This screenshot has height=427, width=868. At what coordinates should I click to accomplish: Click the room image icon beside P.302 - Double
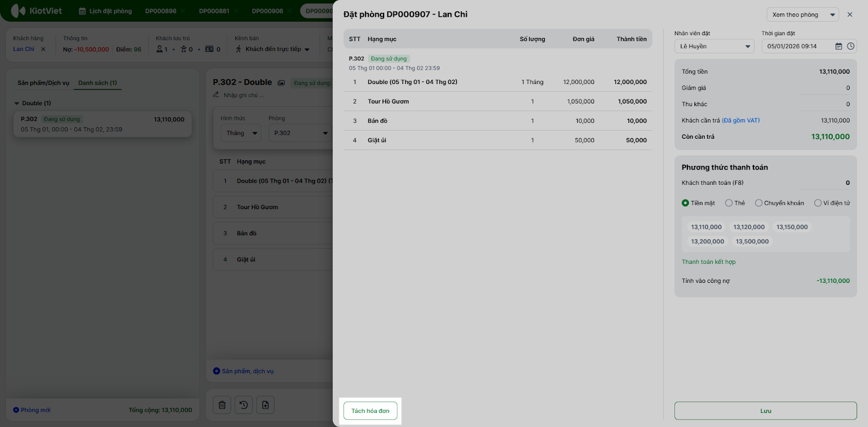pos(282,83)
